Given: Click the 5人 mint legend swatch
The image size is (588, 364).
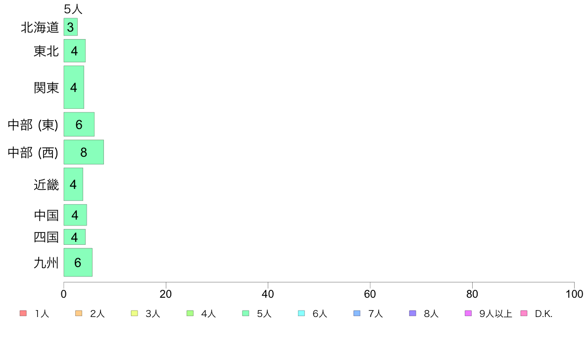Looking at the screenshot, I should [245, 314].
